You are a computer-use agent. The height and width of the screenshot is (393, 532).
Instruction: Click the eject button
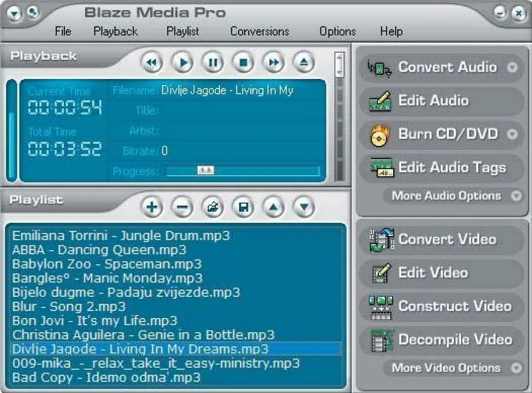click(x=304, y=63)
